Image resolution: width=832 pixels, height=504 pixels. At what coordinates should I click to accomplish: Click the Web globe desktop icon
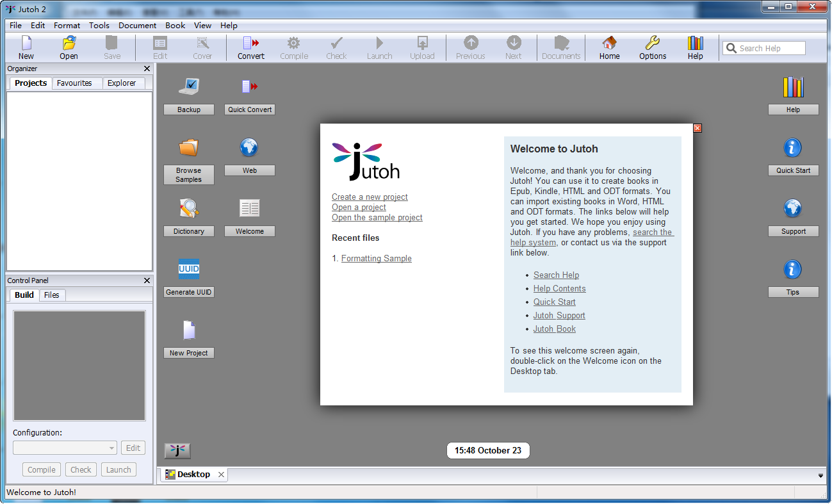[249, 147]
